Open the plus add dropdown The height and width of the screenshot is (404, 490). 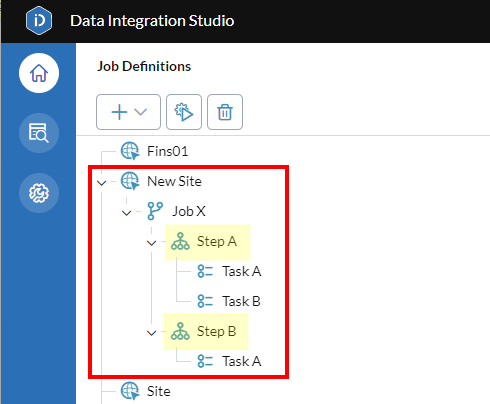point(128,112)
